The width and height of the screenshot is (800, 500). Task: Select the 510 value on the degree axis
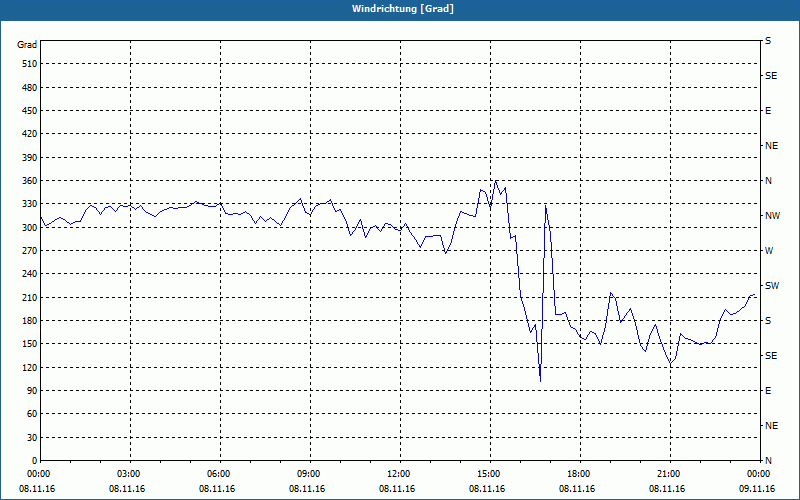coord(30,64)
